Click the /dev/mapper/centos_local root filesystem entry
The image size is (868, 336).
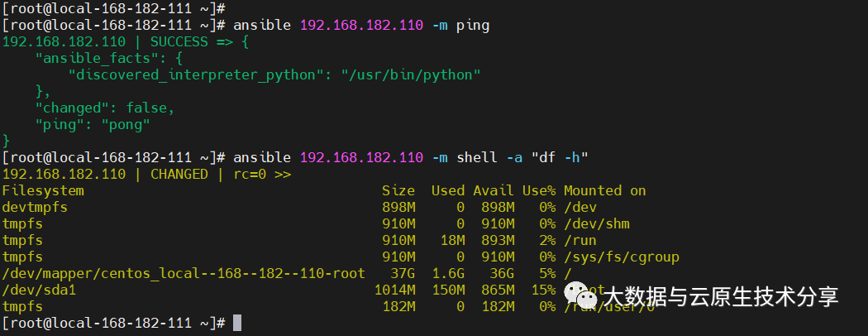(184, 273)
